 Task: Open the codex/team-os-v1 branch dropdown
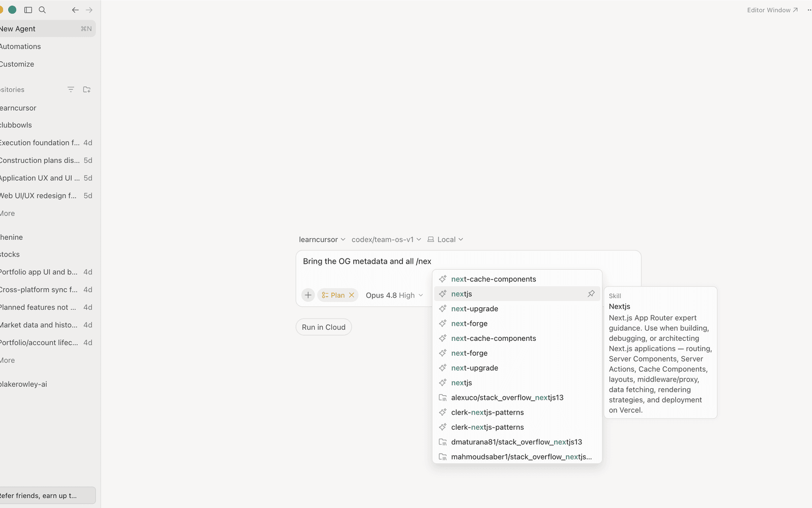click(x=386, y=239)
